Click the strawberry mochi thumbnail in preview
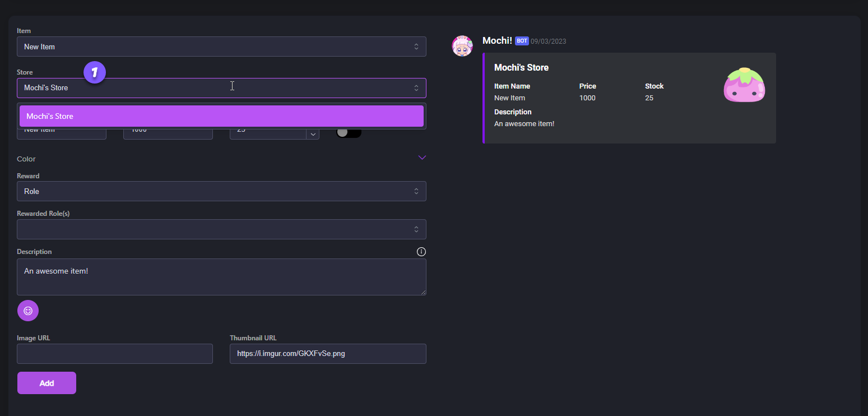The width and height of the screenshot is (868, 416). 744,85
